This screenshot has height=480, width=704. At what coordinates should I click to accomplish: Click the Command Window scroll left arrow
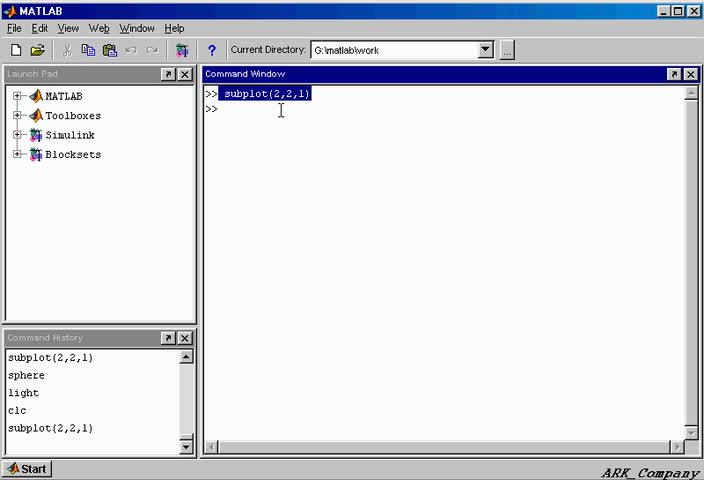211,446
